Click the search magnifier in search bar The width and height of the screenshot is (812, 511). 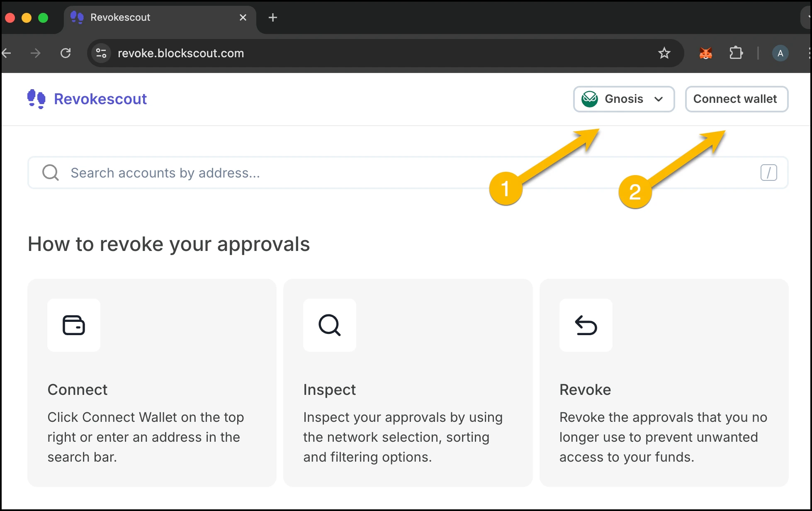(51, 173)
